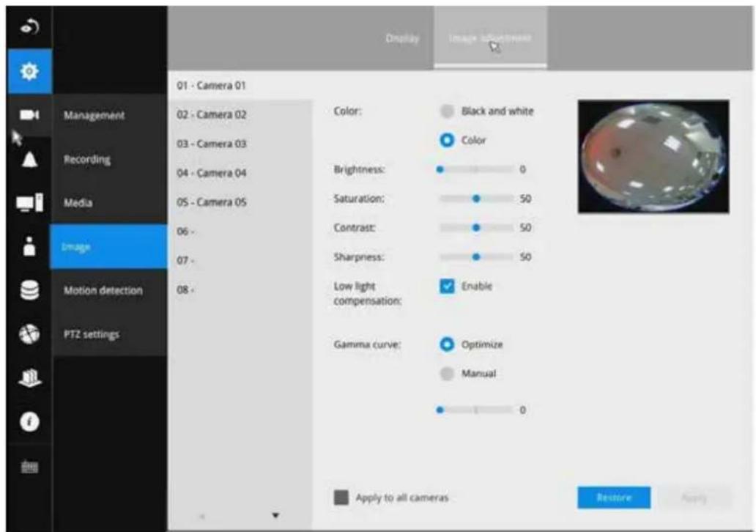Select empty channel 06 row

240,231
